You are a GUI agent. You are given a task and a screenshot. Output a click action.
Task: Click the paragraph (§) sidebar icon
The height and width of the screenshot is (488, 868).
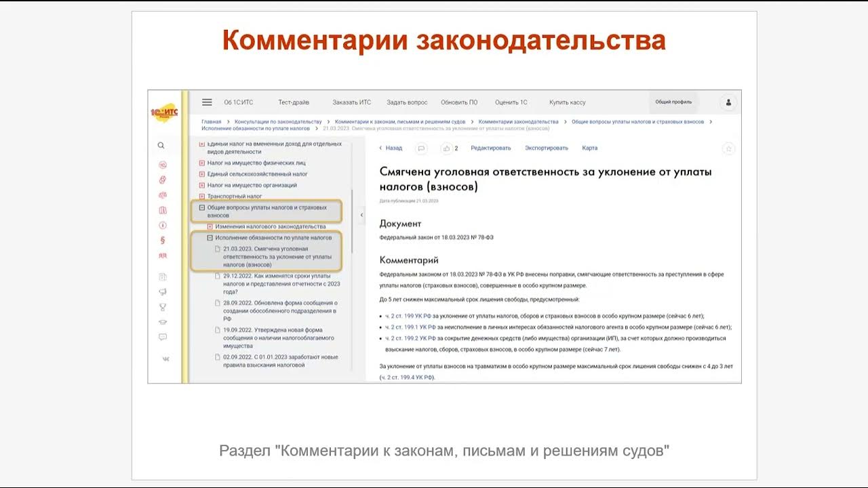tap(162, 240)
